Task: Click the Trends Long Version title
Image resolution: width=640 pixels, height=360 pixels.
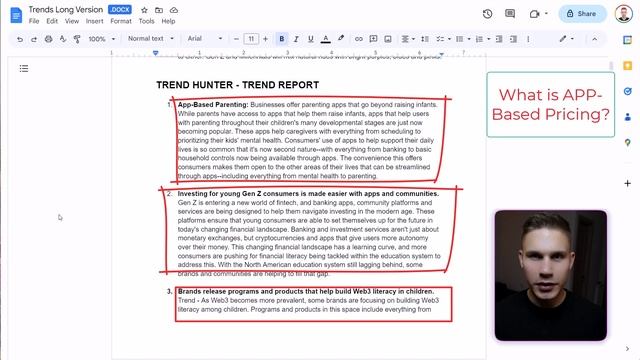Action: coord(66,9)
